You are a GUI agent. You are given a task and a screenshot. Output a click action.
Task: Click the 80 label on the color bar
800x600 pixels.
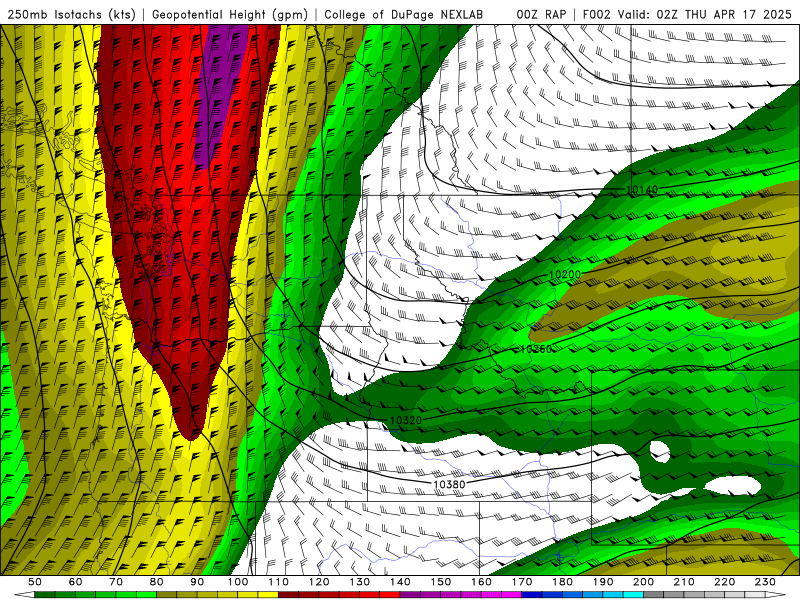(x=157, y=582)
